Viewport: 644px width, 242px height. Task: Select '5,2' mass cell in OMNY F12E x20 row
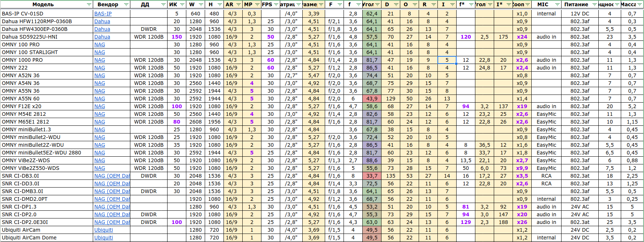[632, 106]
